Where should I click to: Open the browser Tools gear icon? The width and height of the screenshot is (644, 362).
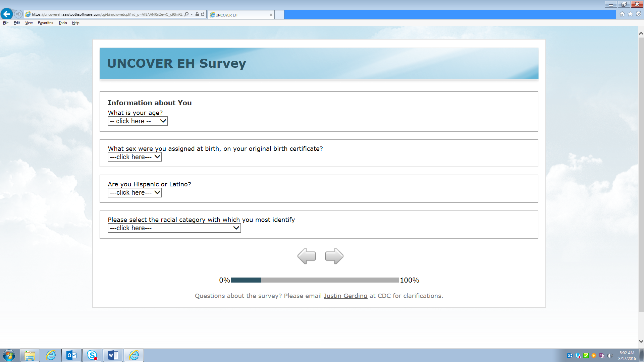click(x=639, y=14)
